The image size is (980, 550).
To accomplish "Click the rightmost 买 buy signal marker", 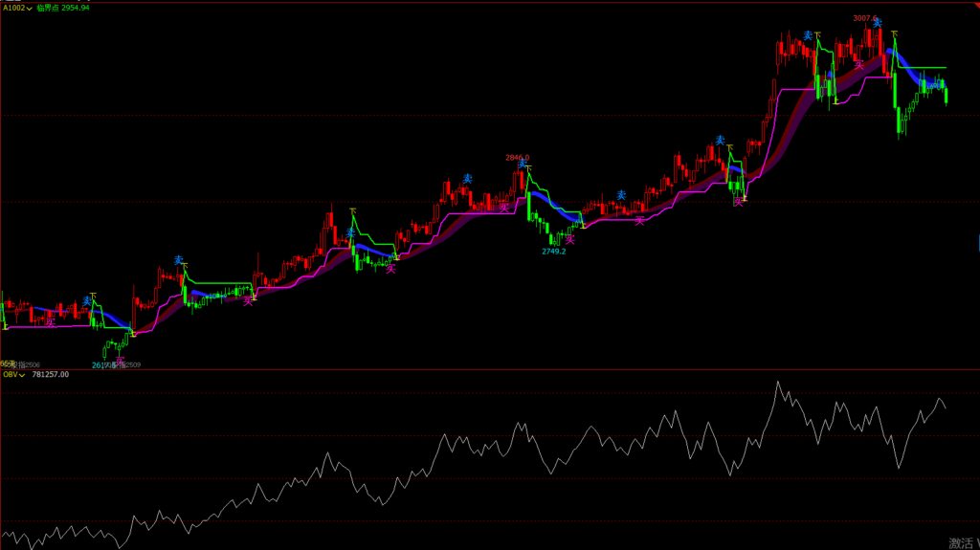I will (x=859, y=65).
